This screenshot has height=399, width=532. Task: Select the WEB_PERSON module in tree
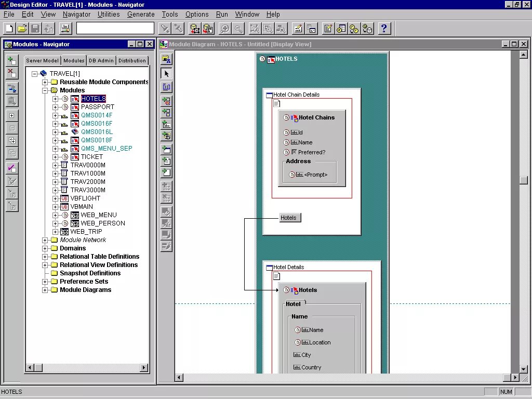point(103,223)
